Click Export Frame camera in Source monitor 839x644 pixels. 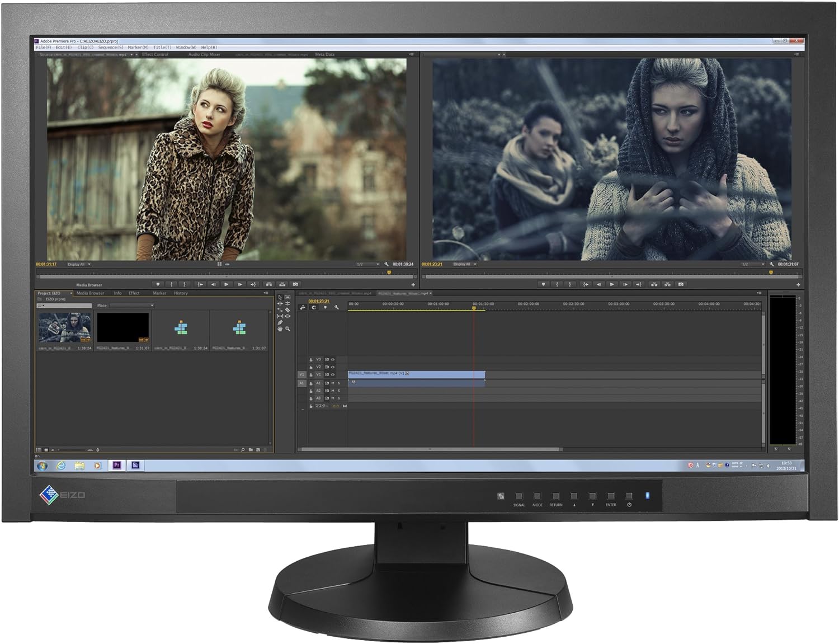pos(295,284)
